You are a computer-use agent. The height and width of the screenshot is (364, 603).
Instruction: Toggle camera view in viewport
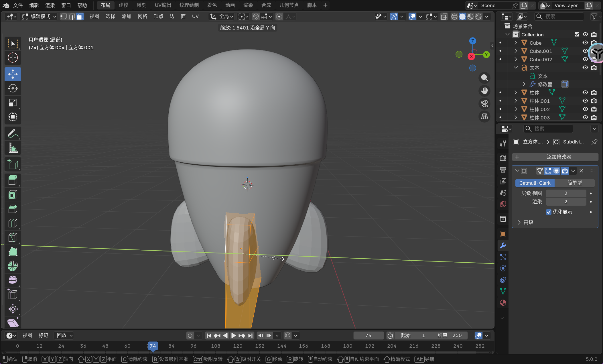pos(484,104)
